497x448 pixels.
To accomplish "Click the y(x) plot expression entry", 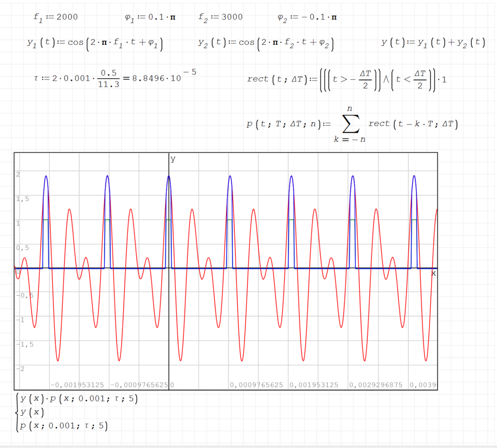I will (x=32, y=412).
